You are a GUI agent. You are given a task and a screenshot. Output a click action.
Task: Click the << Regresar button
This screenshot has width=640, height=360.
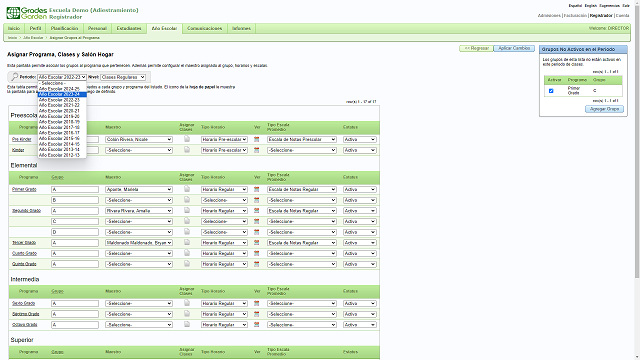click(x=476, y=48)
